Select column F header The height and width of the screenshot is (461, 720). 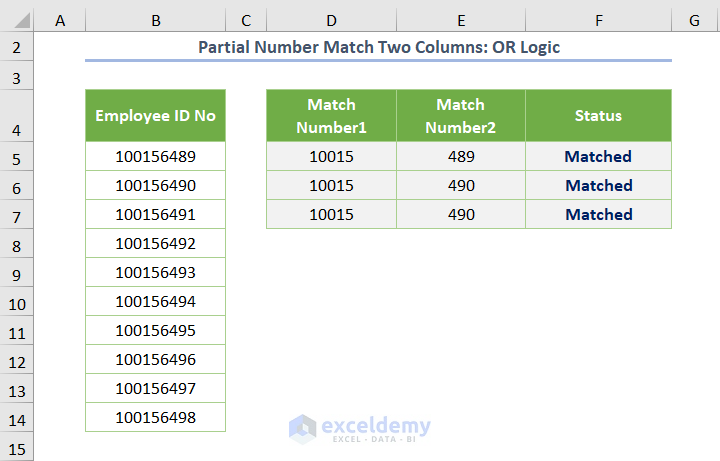tap(598, 20)
